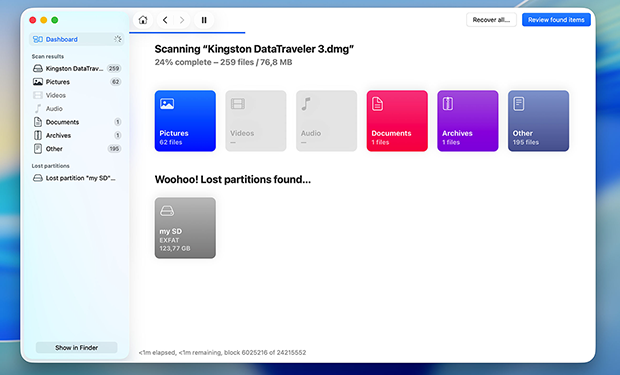Click the filmstrip icon on Videos card
620x375 pixels.
click(238, 104)
